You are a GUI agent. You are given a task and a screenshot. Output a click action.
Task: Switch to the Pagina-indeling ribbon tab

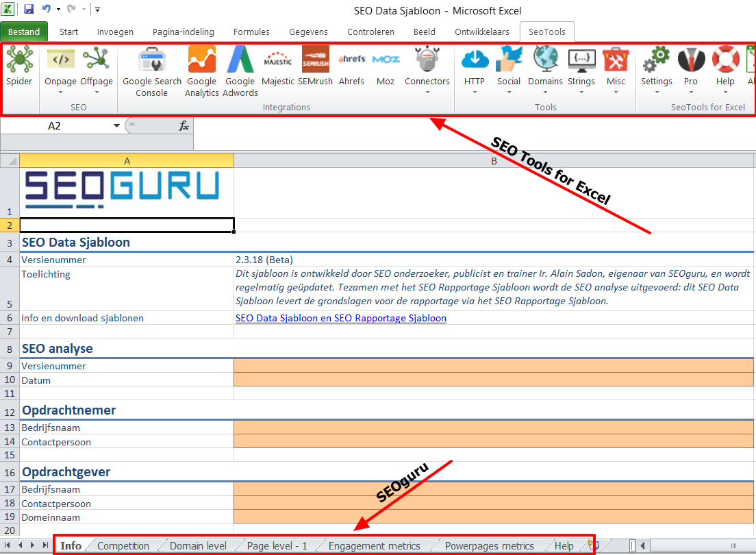click(184, 32)
